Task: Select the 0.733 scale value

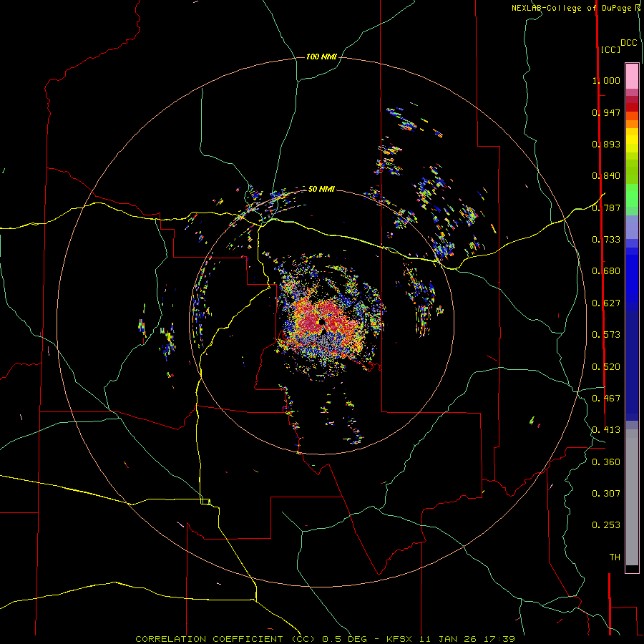Action: point(606,240)
